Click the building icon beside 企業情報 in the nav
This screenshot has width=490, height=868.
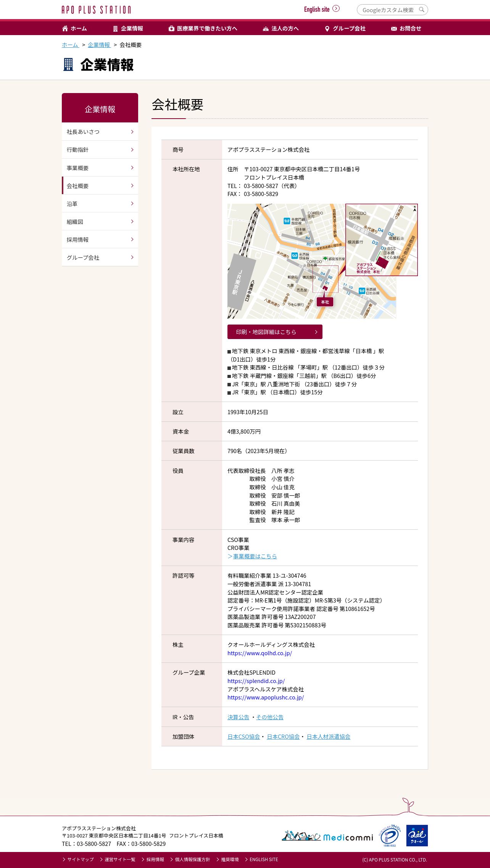(x=115, y=29)
